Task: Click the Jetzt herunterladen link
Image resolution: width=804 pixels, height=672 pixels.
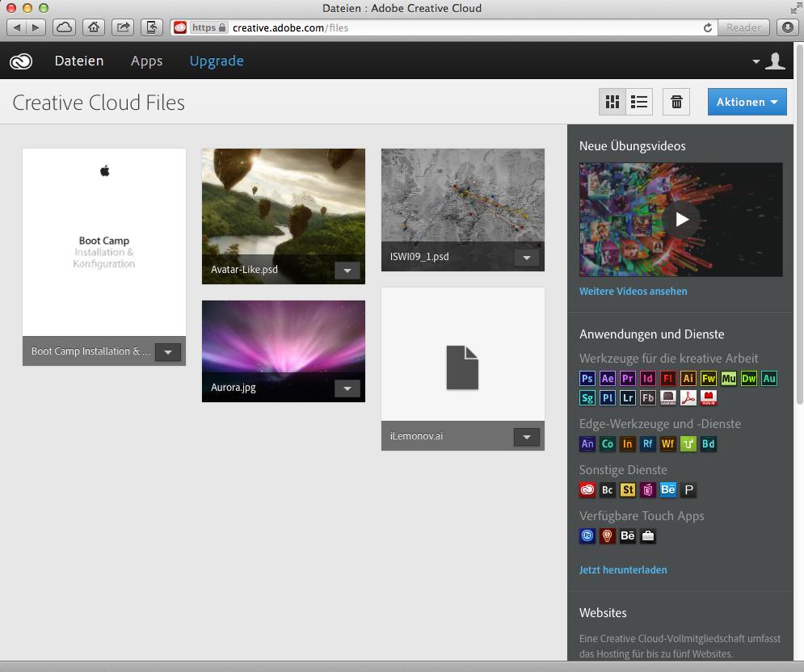Action: [x=623, y=570]
